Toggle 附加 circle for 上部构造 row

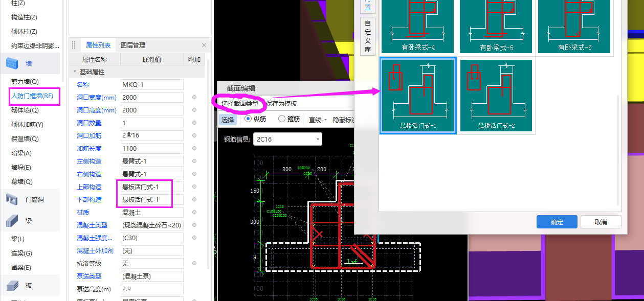pyautogui.click(x=194, y=187)
